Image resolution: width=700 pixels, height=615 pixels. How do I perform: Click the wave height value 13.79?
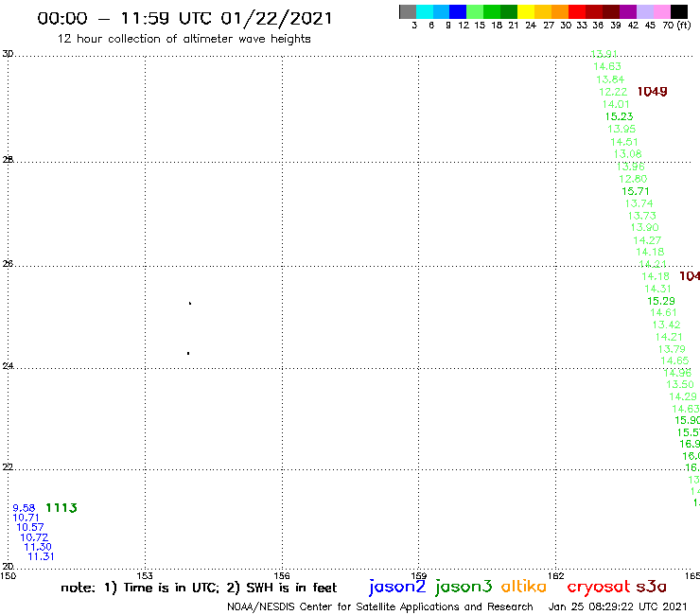pos(672,349)
